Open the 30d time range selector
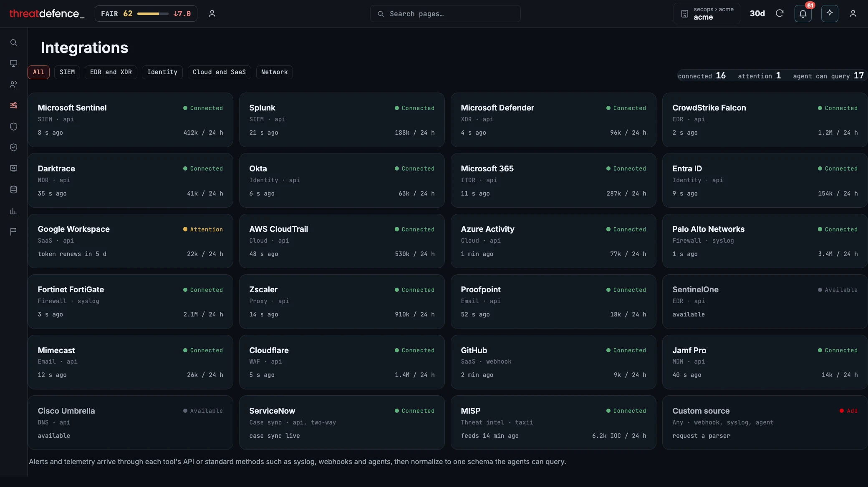Viewport: 868px width, 487px height. (x=757, y=13)
